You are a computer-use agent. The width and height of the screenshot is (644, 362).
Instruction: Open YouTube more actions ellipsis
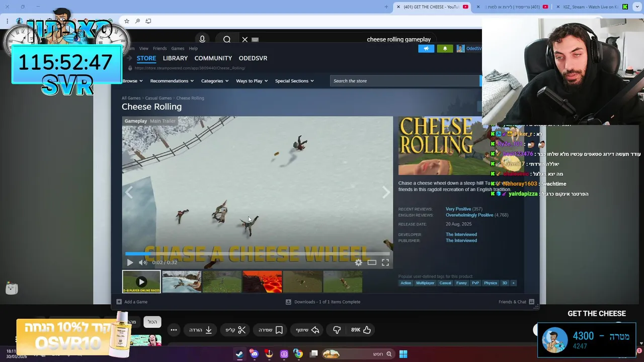pos(174,330)
